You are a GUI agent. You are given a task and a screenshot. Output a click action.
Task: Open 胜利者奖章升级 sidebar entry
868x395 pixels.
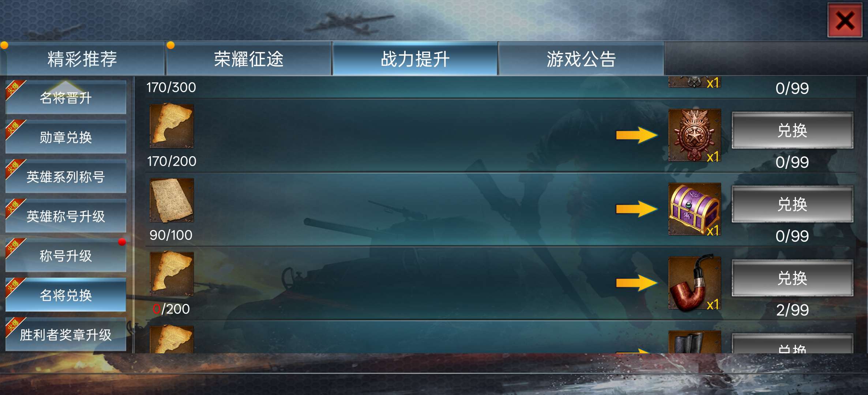(66, 335)
